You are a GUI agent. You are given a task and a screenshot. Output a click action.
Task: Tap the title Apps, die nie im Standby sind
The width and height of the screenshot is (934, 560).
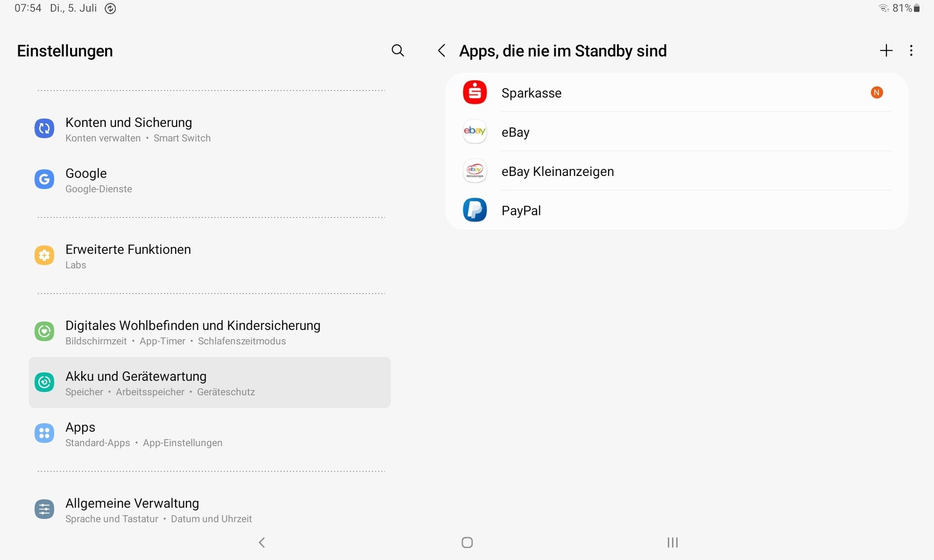[563, 51]
